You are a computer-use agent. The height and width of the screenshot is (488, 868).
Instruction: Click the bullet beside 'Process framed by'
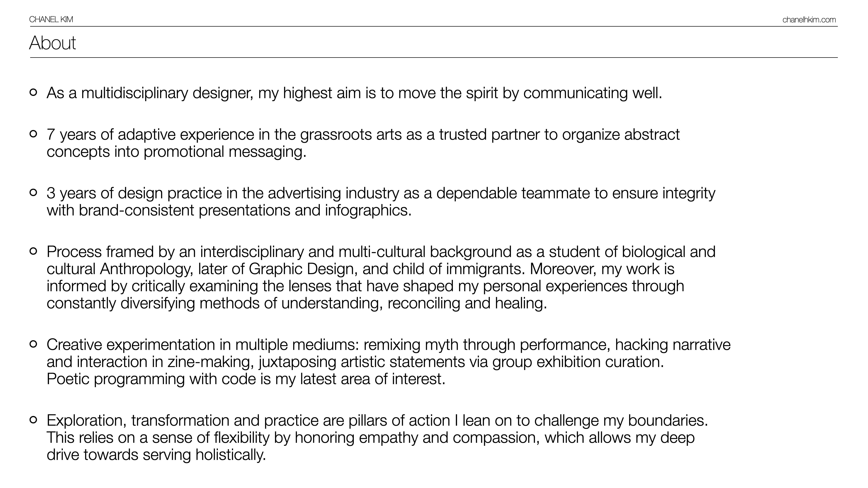point(33,251)
